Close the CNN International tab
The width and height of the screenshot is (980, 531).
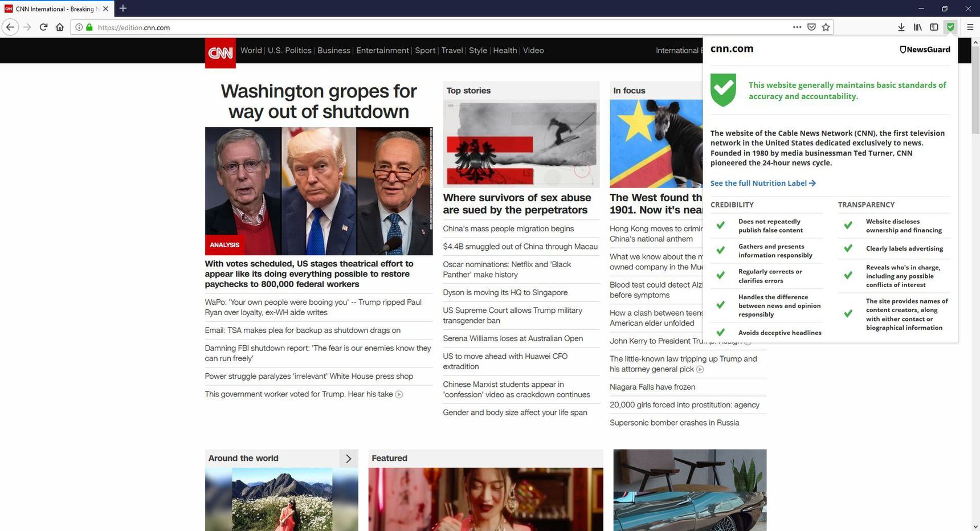[105, 9]
